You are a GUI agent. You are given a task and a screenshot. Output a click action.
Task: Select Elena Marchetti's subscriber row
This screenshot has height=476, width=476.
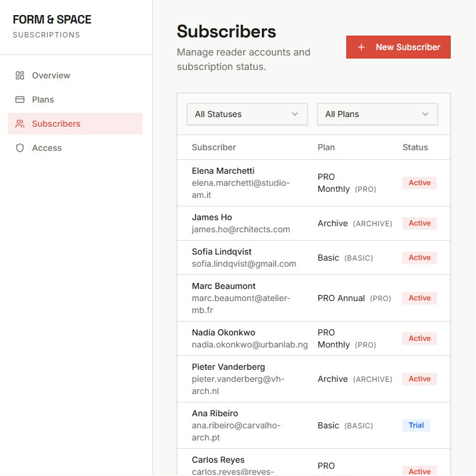click(x=223, y=171)
